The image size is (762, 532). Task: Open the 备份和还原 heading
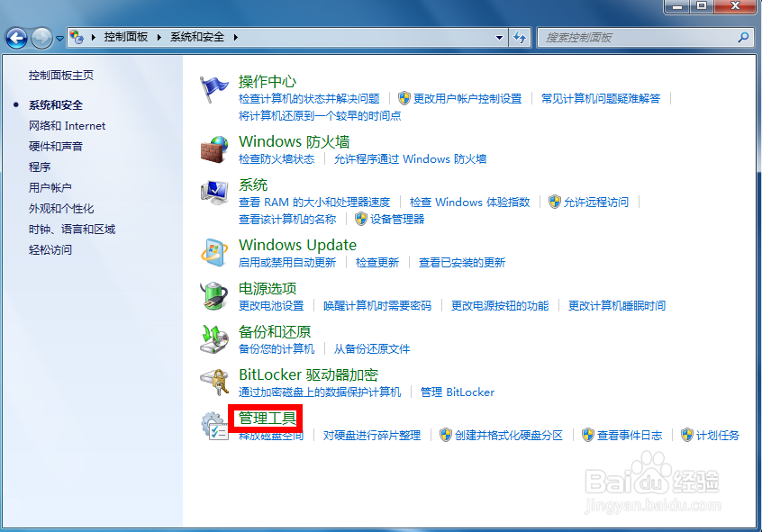pyautogui.click(x=275, y=331)
